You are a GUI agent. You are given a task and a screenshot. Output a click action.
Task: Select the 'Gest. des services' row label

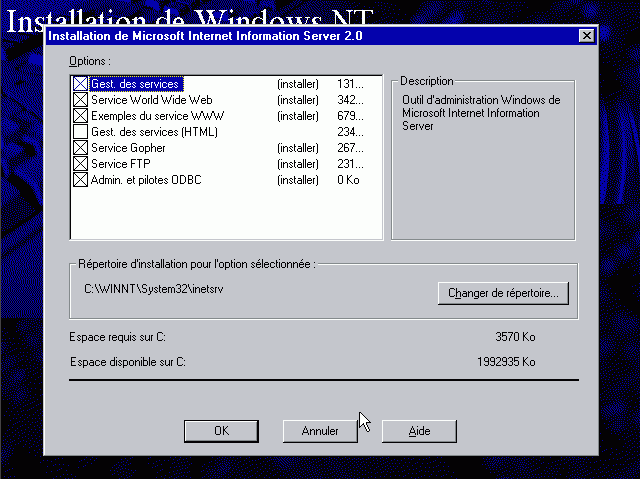135,84
